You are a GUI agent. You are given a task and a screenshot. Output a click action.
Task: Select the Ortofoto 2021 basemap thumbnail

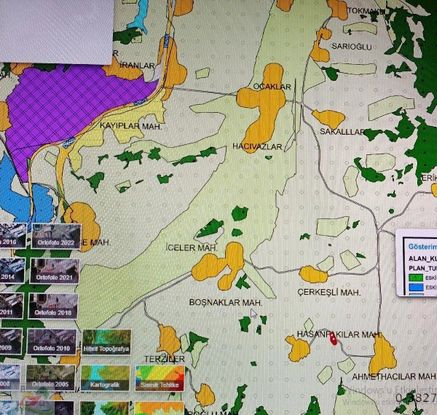[55, 271]
